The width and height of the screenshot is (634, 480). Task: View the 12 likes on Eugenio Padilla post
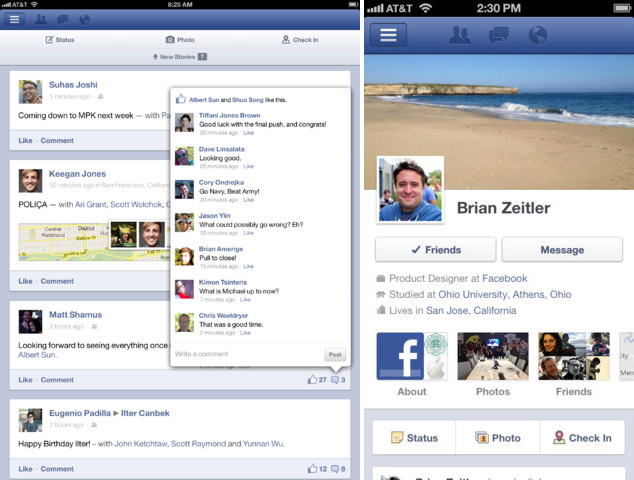coord(317,469)
